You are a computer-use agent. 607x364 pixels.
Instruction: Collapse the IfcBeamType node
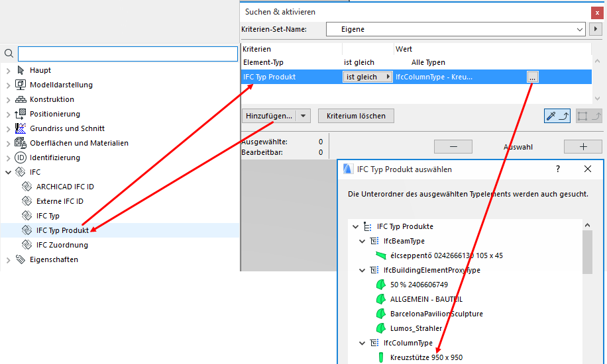coord(362,242)
